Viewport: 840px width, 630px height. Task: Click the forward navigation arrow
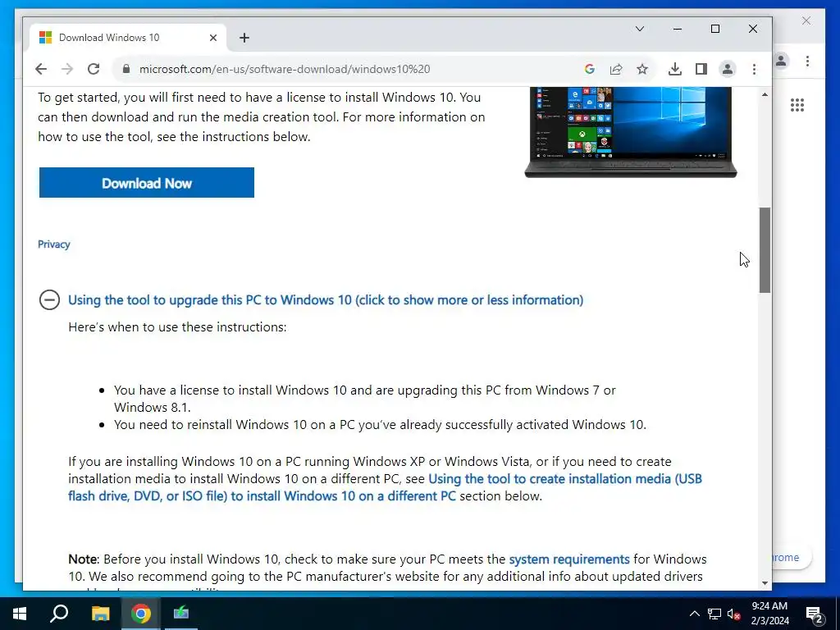67,69
